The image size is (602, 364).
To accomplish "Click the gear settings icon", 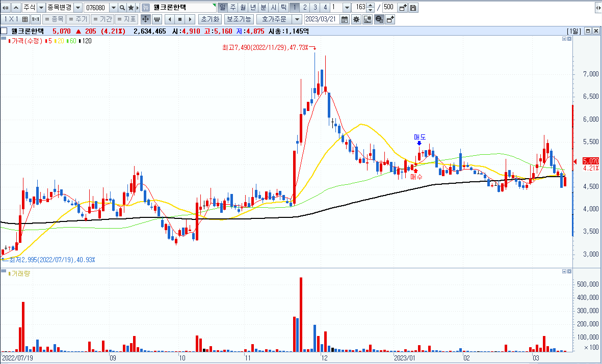I will coord(356,19).
